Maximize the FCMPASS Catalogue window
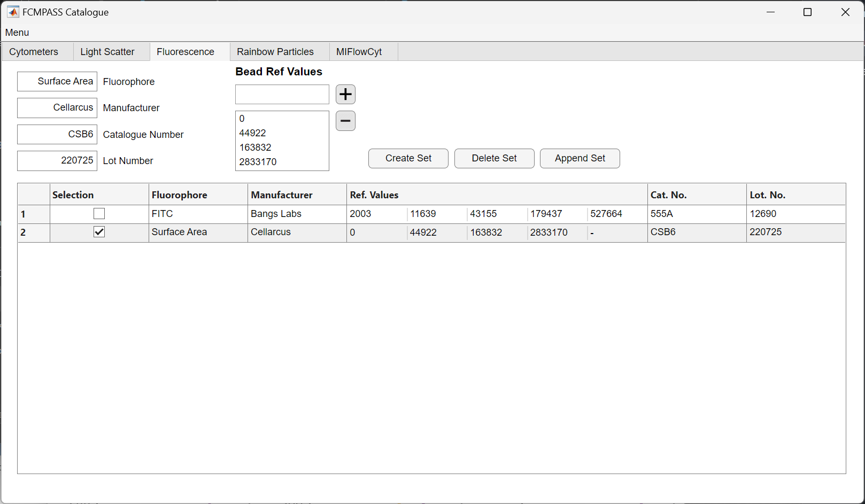 point(808,12)
